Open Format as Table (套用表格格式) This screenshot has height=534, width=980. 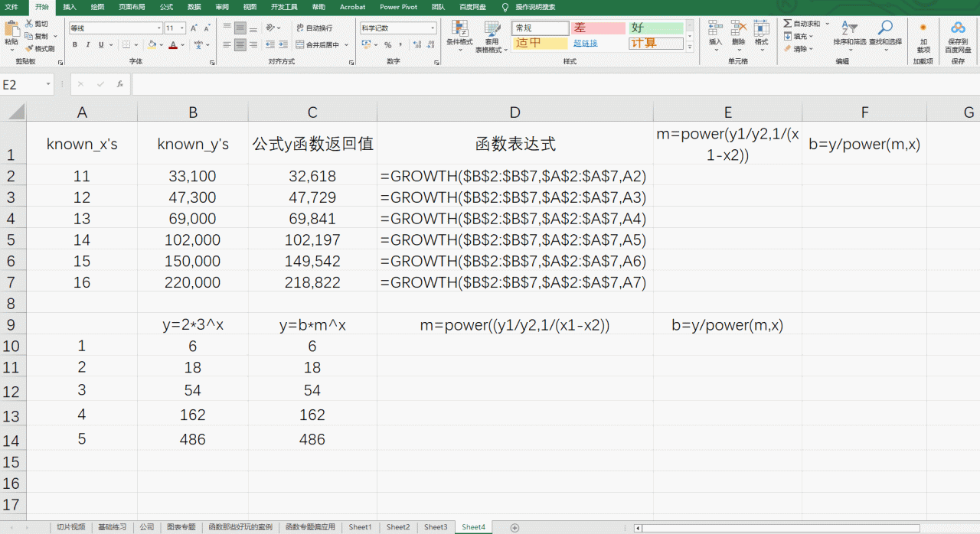click(492, 36)
